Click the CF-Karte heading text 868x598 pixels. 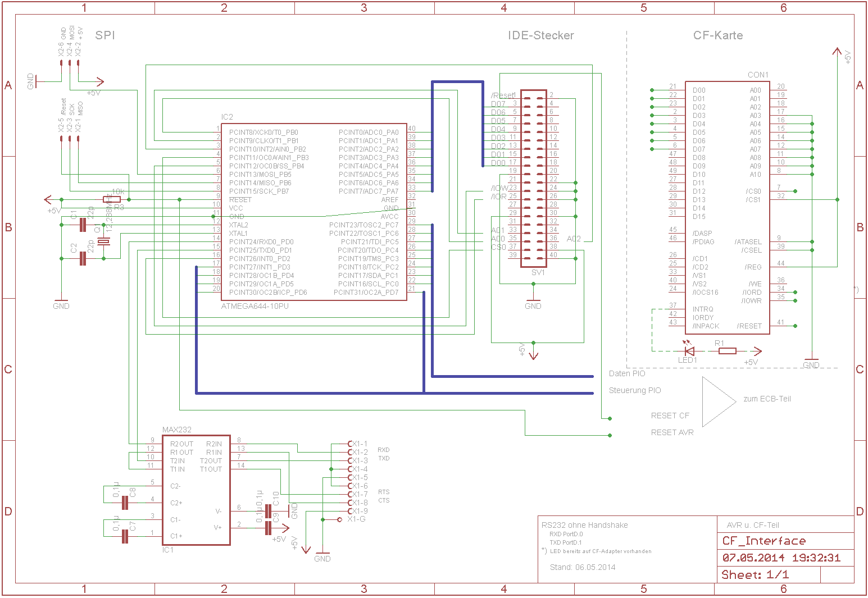pos(718,35)
